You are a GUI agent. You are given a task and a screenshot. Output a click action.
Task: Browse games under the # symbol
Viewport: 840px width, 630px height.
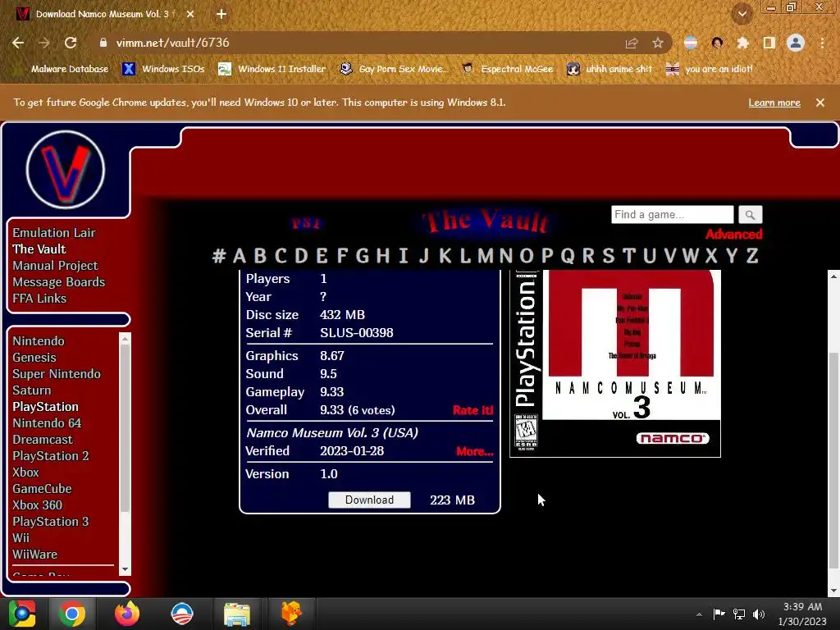(x=218, y=256)
